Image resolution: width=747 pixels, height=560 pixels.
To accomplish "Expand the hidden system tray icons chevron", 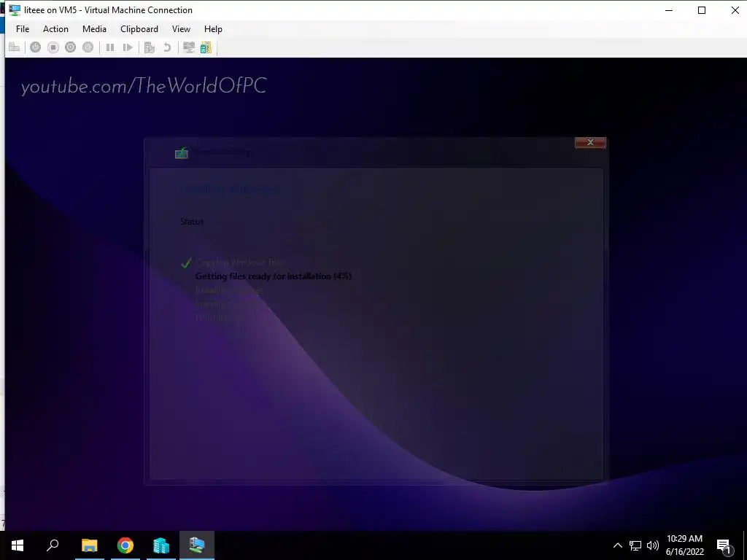I will click(617, 545).
